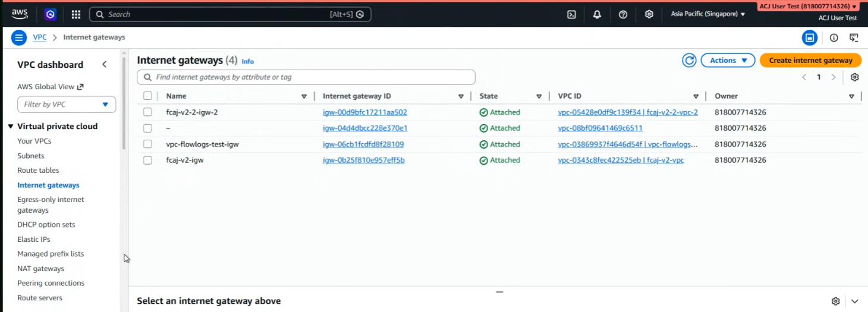The image size is (868, 312).
Task: Open Route tables in sidebar
Action: pyautogui.click(x=38, y=171)
